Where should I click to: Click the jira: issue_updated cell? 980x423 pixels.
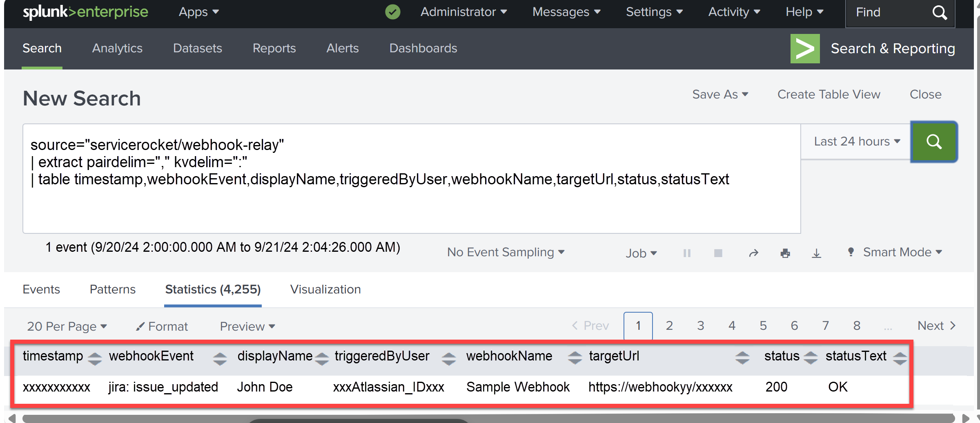163,387
